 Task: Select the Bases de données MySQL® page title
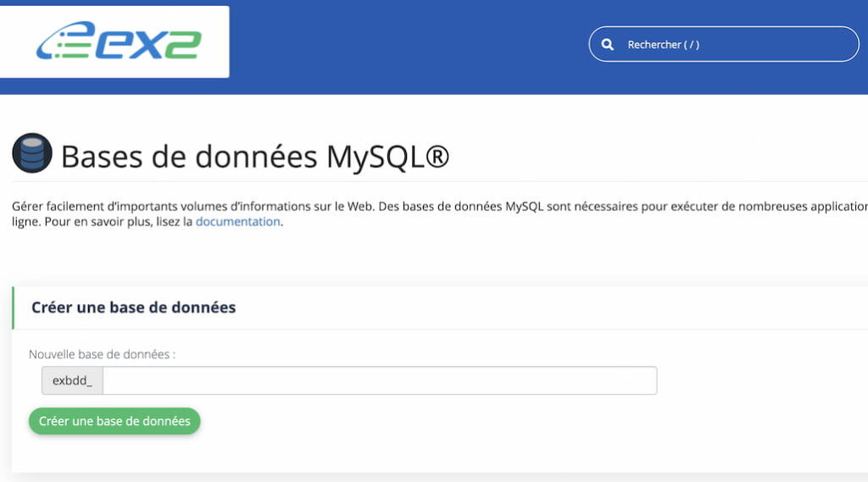(254, 156)
